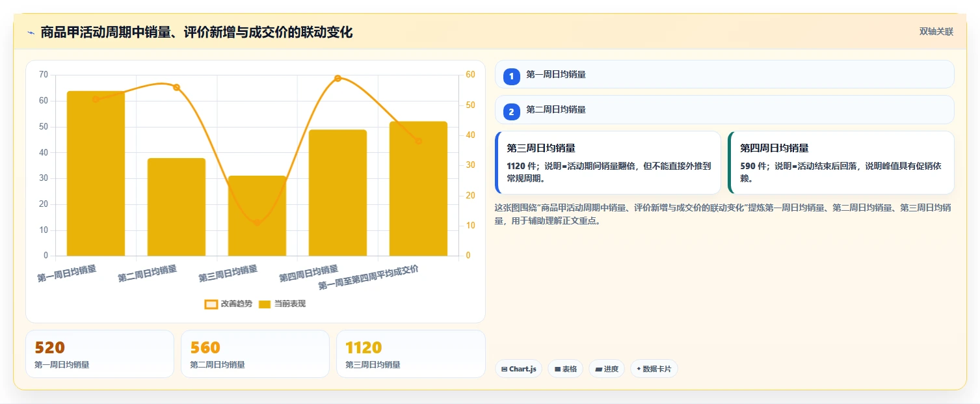Screen dimensions: 980x404
Task: Click the bar for 第三周日均销量
Action: 257,216
